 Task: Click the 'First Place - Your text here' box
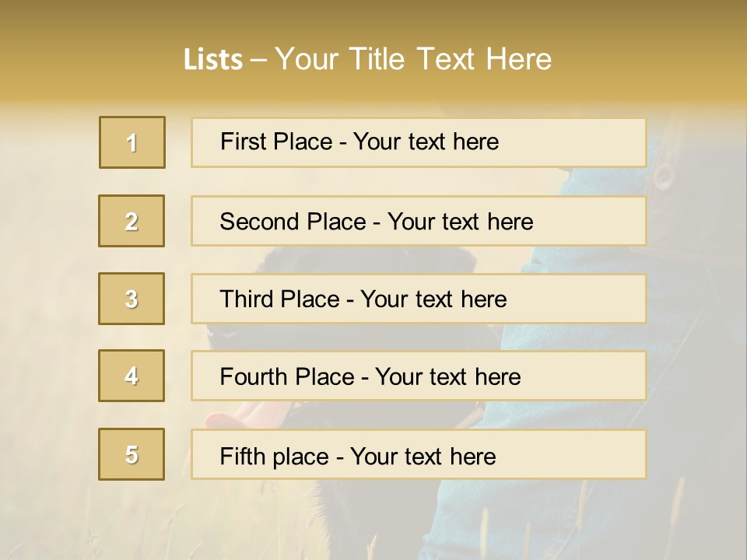tap(419, 142)
